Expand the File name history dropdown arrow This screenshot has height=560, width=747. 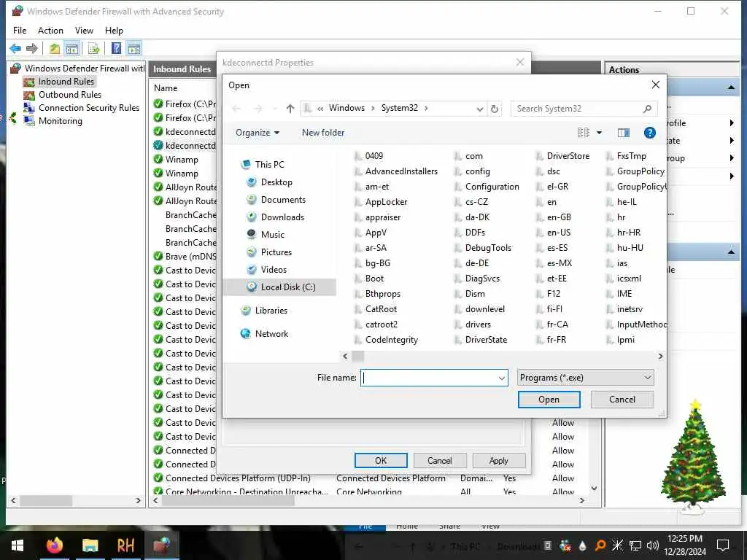502,378
